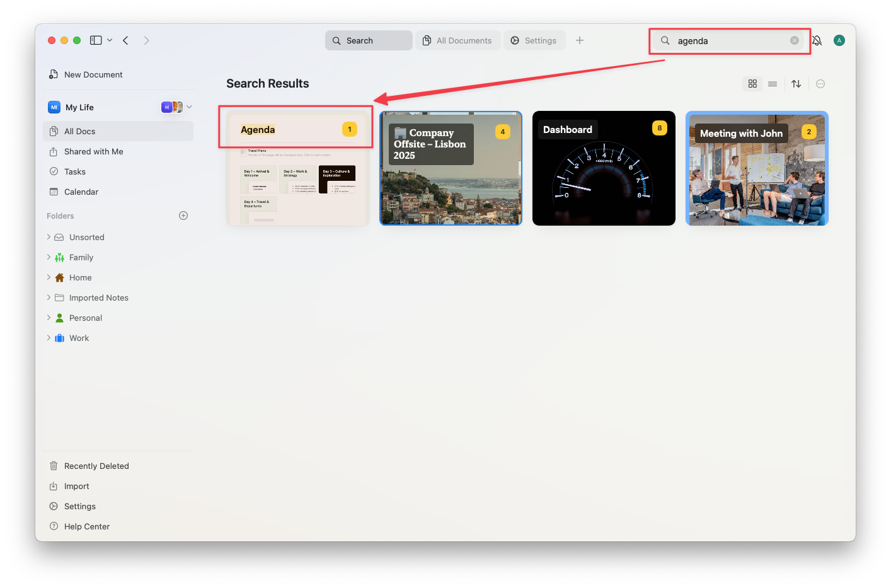Click the Search Results heading
891x588 pixels.
pyautogui.click(x=268, y=83)
